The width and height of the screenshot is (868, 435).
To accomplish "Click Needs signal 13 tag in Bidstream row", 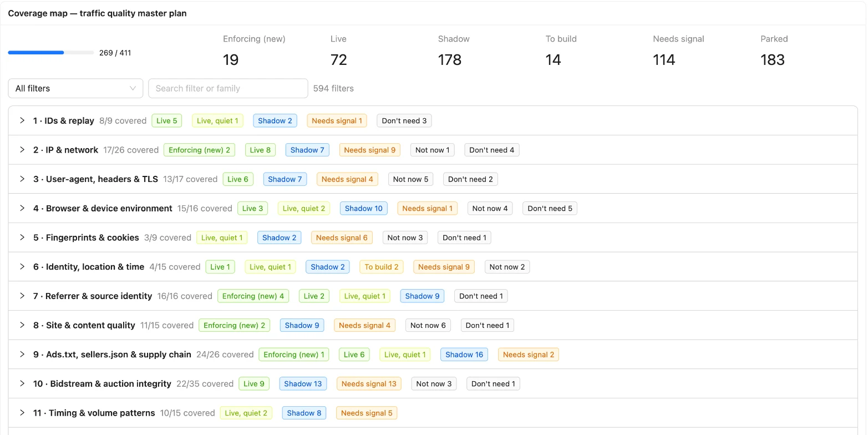I will (369, 384).
